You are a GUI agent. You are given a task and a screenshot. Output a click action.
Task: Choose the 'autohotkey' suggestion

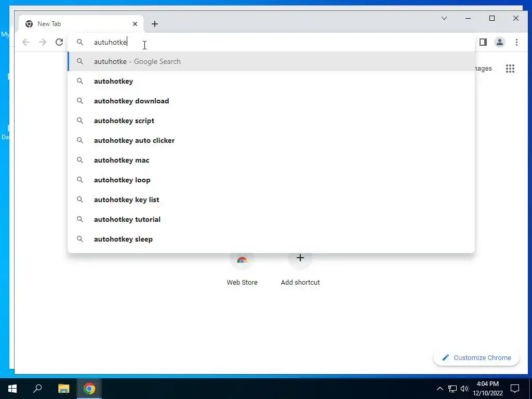click(271, 81)
